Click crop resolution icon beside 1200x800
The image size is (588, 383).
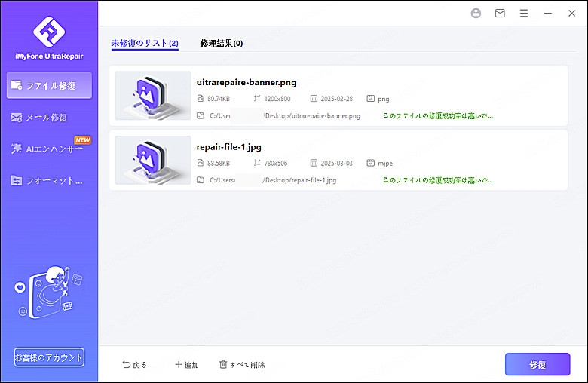[257, 98]
